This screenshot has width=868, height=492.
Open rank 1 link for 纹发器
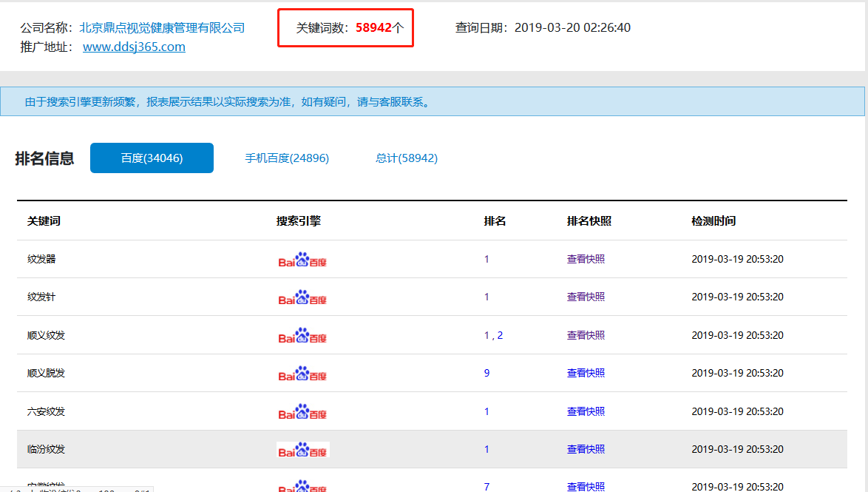point(486,259)
